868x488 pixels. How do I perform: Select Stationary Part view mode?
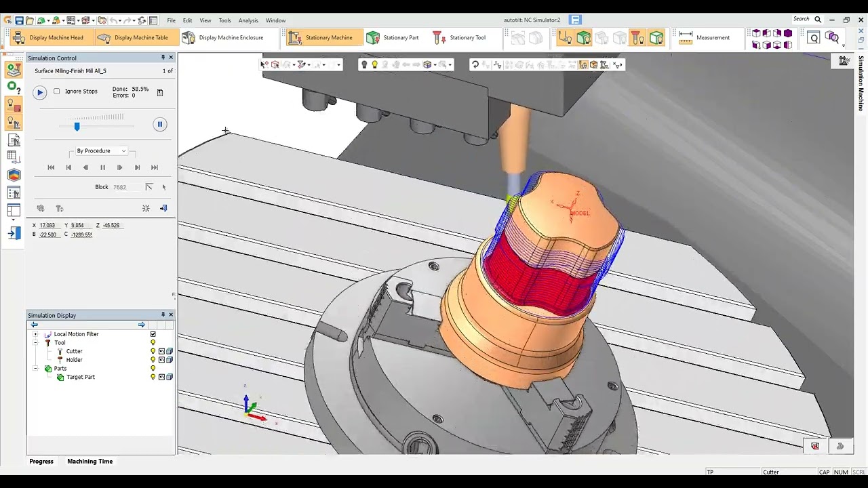[x=393, y=38]
